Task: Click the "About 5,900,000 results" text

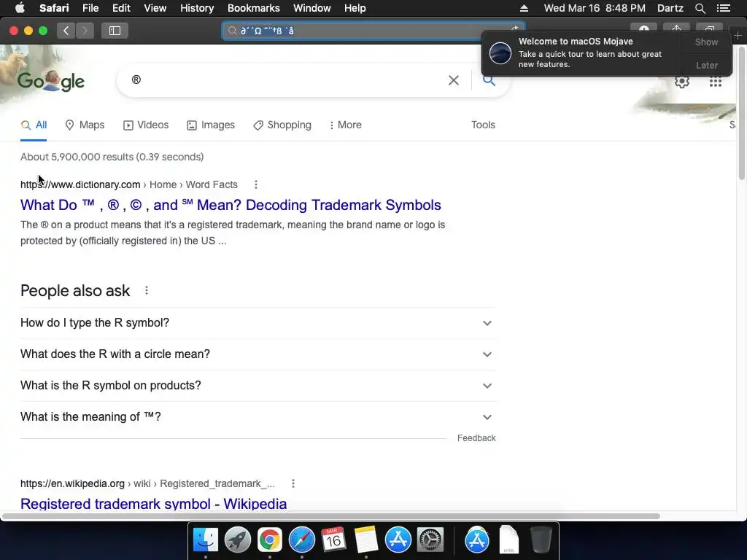Action: (x=112, y=157)
